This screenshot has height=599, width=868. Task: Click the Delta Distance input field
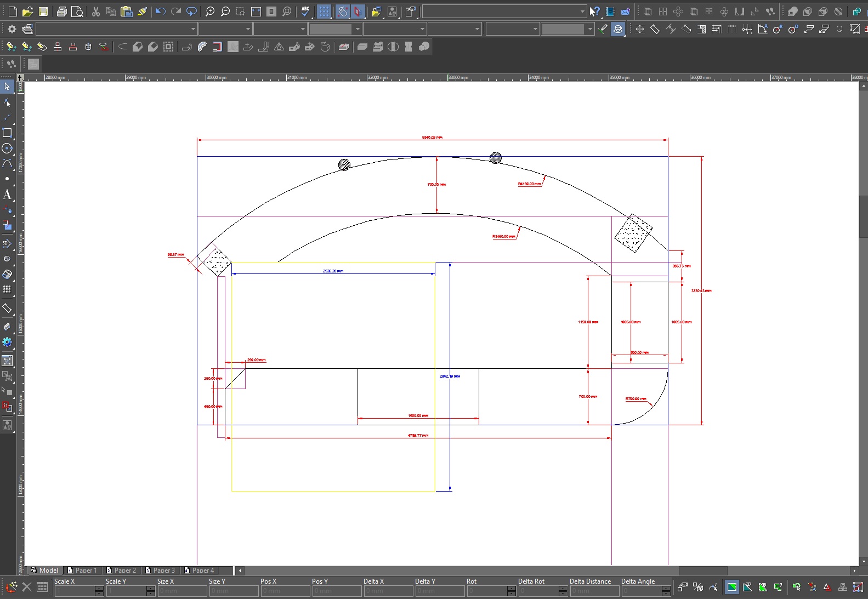594,591
